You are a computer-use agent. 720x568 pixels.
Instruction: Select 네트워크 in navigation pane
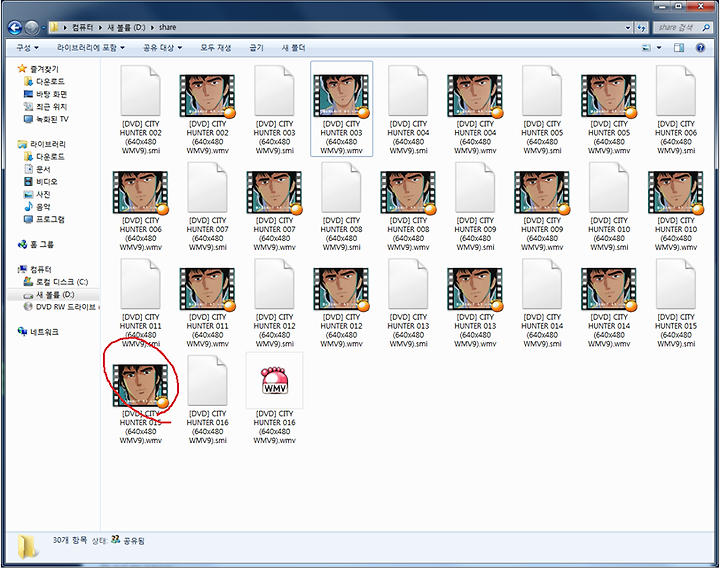38,332
